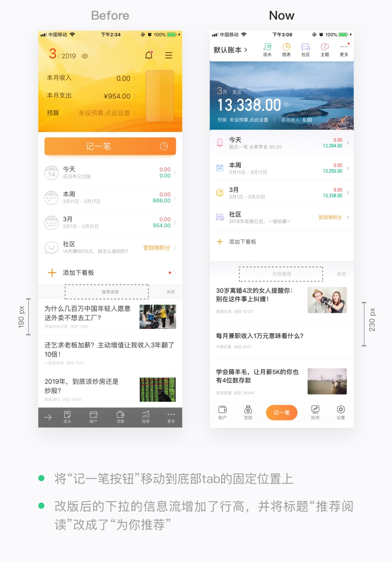392x562 pixels.
Task: Toggle eye icon next to 13,338.00 amount
Action: point(287,104)
